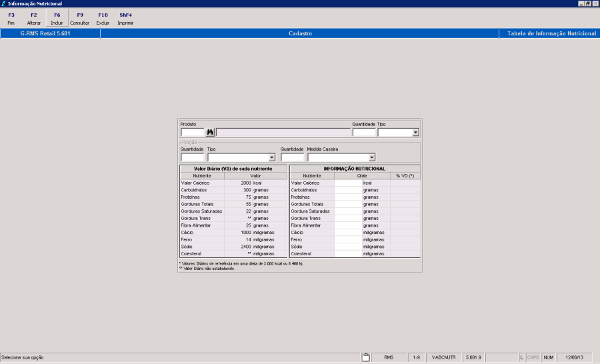Image resolution: width=600 pixels, height=364 pixels.
Task: Click the RMS status bar cell
Action: (x=389, y=357)
